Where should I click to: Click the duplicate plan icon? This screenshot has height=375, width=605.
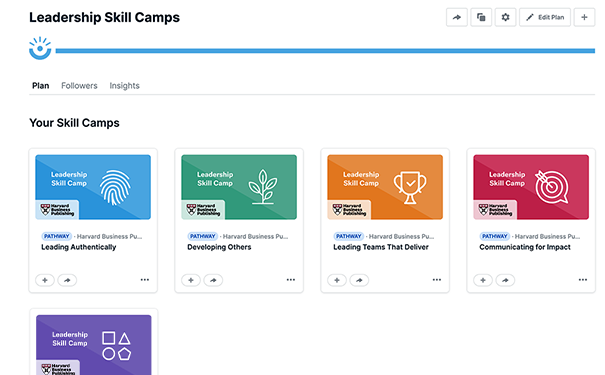click(481, 17)
